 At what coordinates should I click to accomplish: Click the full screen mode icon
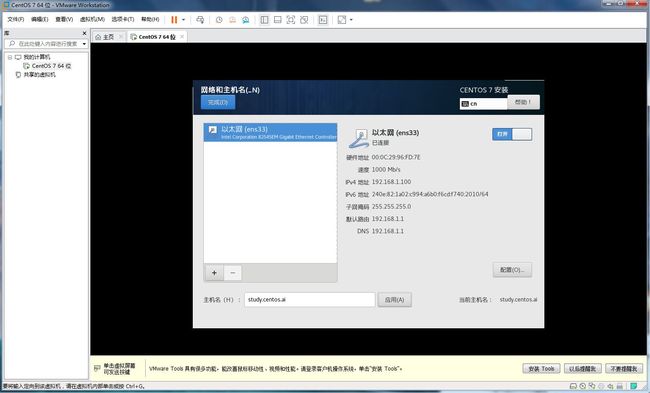coord(291,20)
